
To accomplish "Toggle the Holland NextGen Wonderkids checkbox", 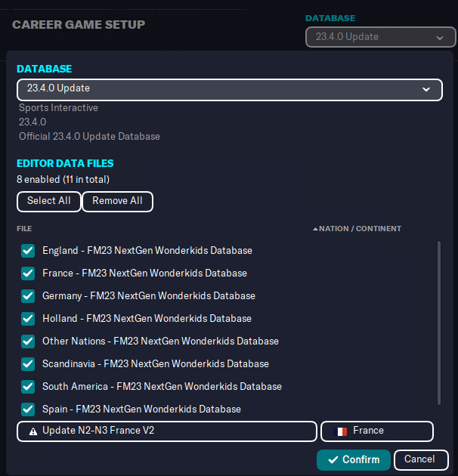I will coord(28,319).
